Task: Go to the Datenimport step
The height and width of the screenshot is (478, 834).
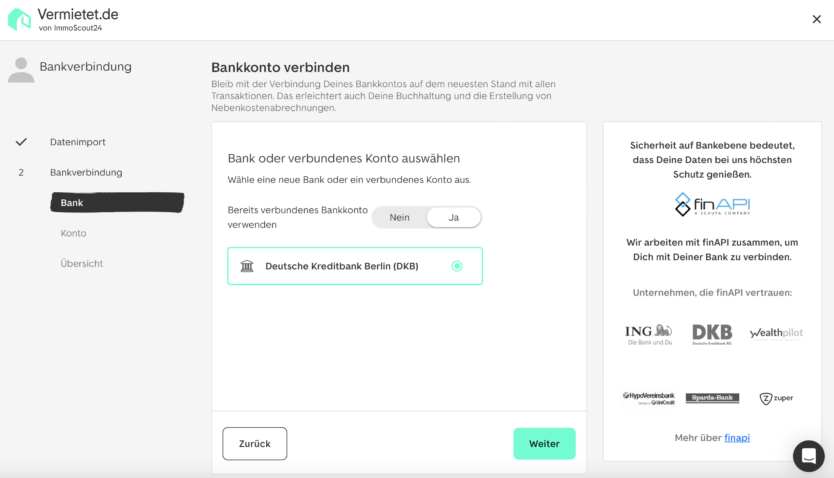Action: (78, 142)
